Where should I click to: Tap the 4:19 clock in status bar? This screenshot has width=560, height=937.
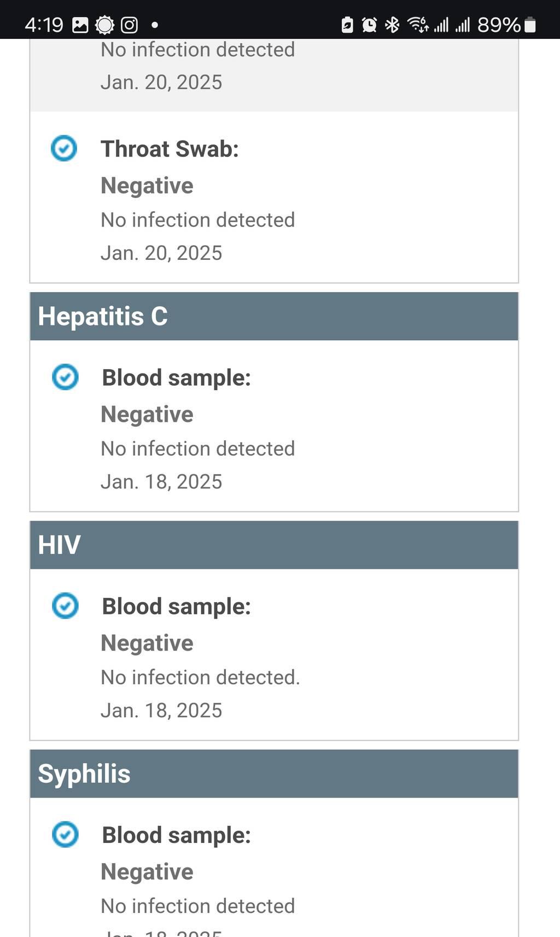click(44, 25)
